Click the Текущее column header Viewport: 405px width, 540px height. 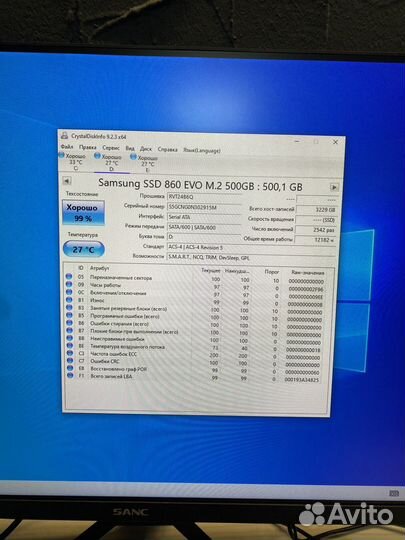point(211,271)
